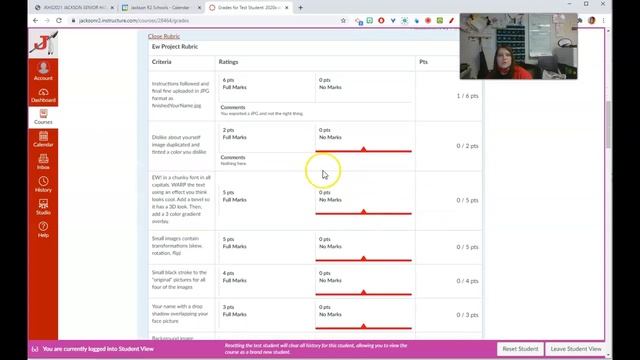The height and width of the screenshot is (360, 640).
Task: Click the Leave Student View button
Action: (576, 349)
